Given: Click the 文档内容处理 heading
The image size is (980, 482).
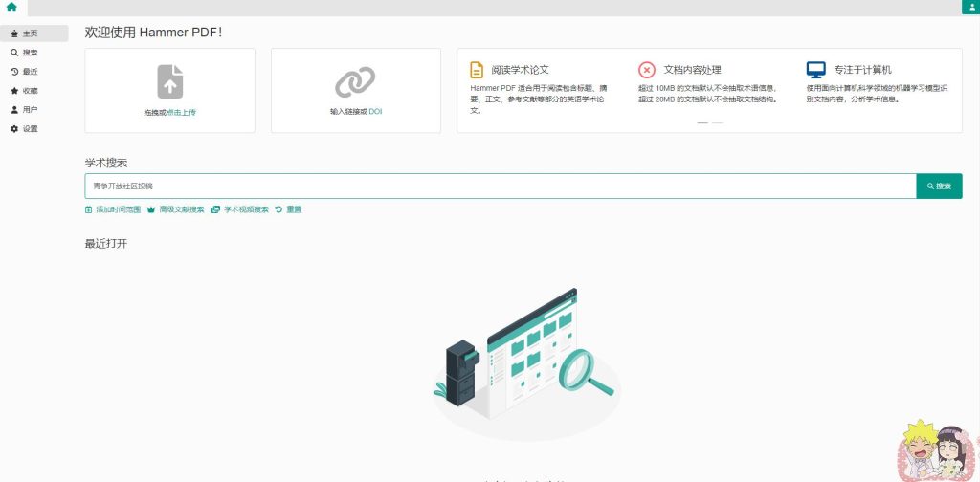Looking at the screenshot, I should (x=693, y=70).
